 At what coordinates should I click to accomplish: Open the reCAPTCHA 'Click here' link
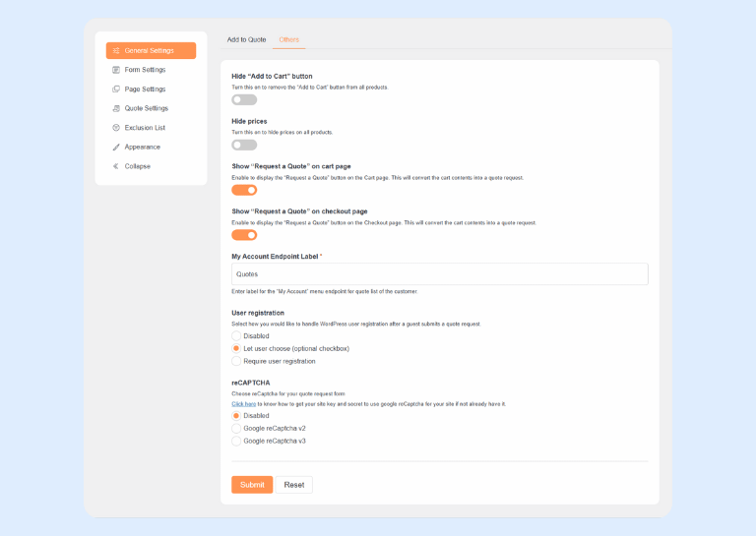(x=243, y=403)
